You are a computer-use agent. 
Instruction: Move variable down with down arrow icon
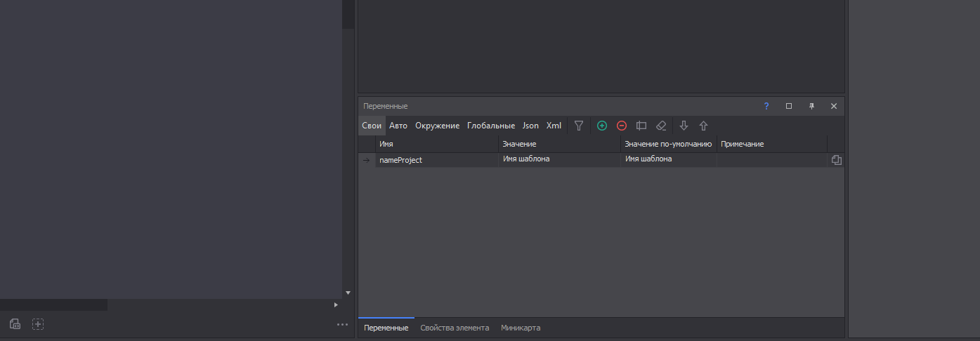(684, 126)
